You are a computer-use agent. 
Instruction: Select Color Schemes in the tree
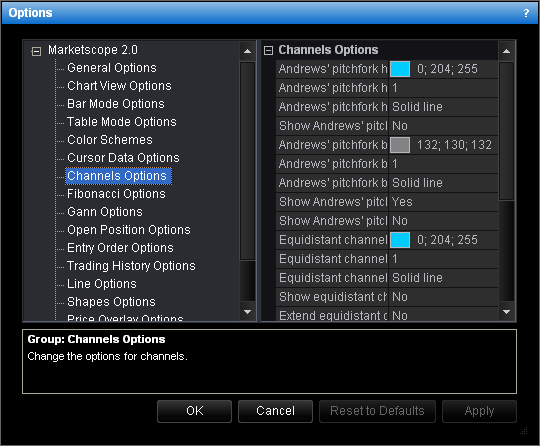(110, 140)
